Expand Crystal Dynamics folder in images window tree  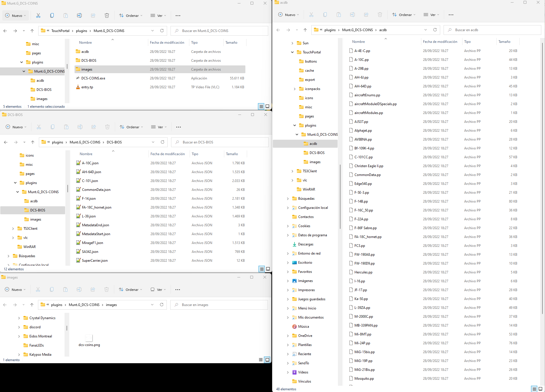coord(19,318)
